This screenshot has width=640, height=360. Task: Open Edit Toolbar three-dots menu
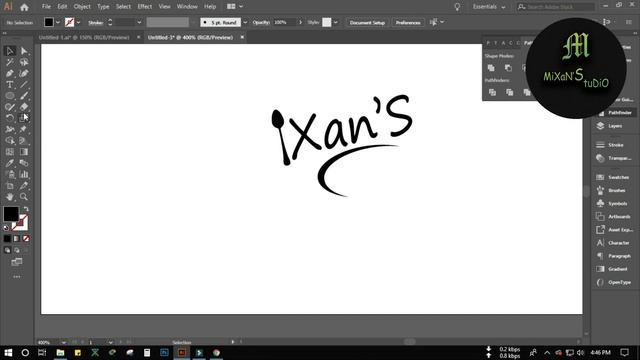pos(17,277)
